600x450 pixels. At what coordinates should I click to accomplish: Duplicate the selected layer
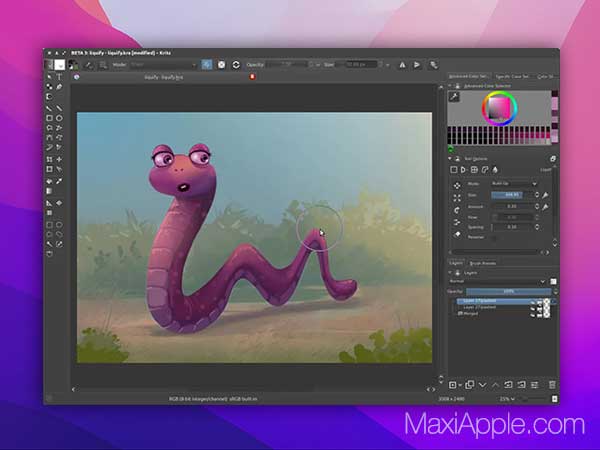tap(470, 385)
